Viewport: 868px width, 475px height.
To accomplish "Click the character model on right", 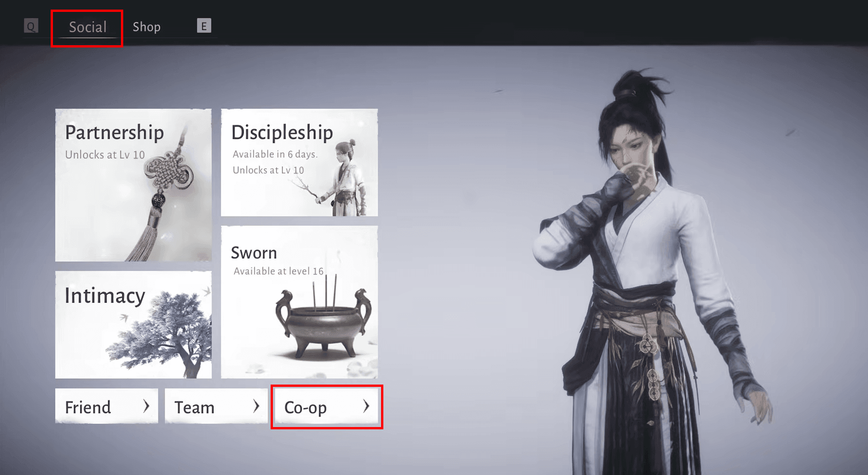I will coord(653,274).
